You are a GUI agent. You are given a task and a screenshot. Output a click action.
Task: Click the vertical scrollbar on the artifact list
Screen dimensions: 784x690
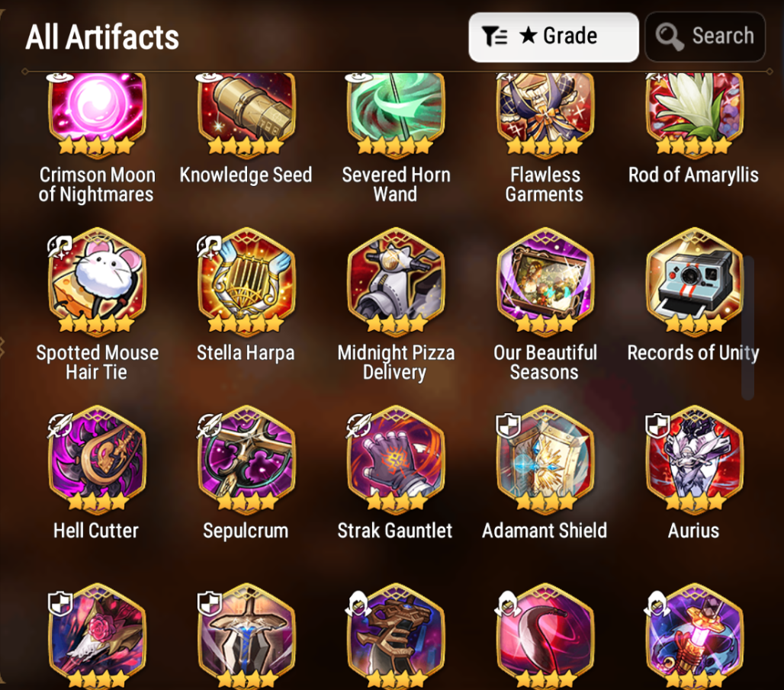pos(748,328)
